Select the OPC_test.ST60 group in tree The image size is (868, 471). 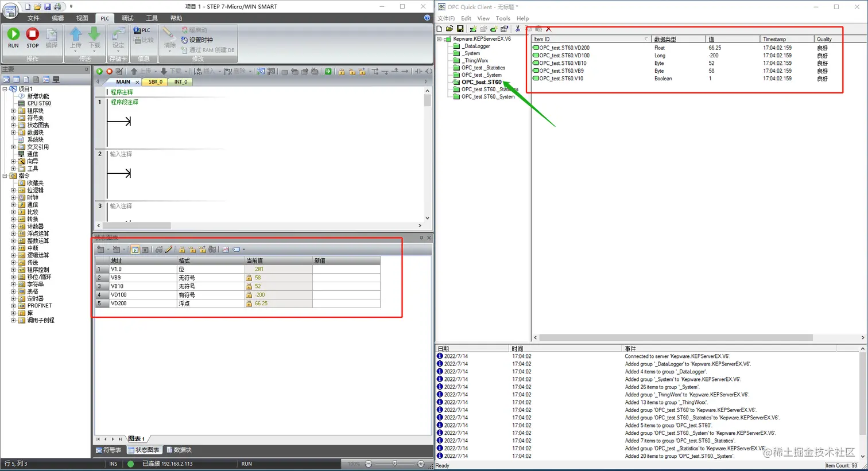pos(481,82)
